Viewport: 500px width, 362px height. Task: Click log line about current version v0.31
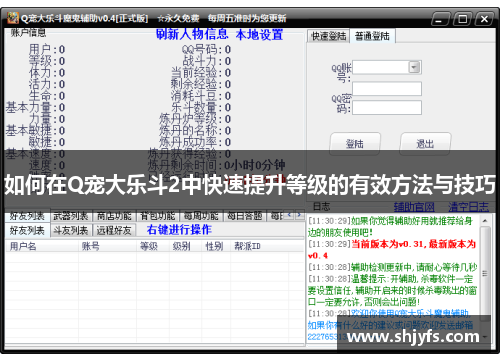tap(392, 250)
